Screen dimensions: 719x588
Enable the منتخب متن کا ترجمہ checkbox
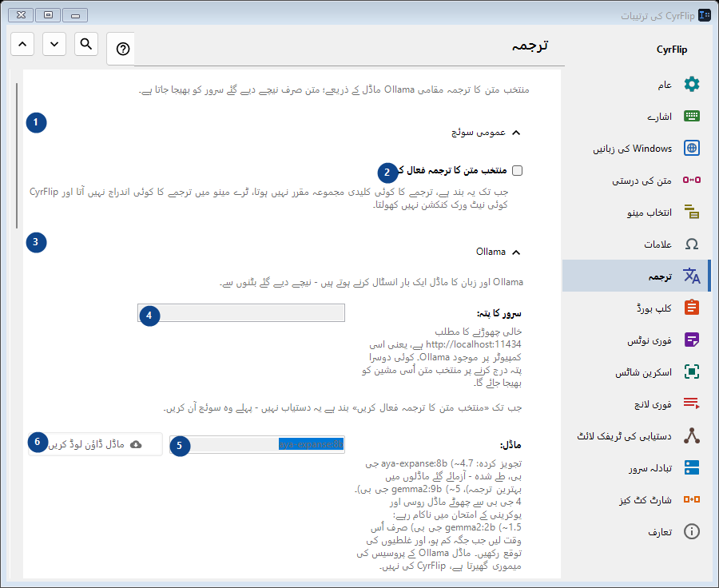[x=517, y=171]
